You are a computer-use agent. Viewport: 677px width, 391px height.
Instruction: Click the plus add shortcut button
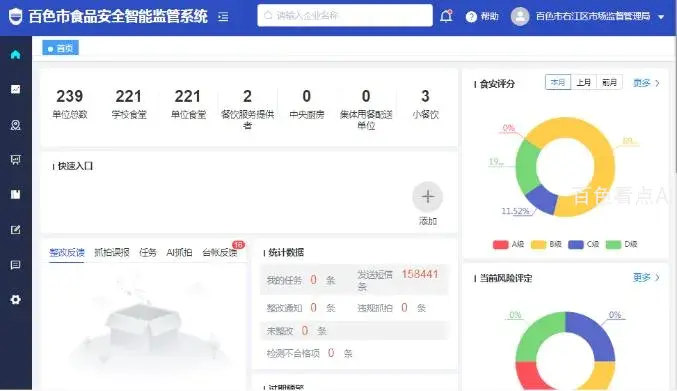[427, 197]
